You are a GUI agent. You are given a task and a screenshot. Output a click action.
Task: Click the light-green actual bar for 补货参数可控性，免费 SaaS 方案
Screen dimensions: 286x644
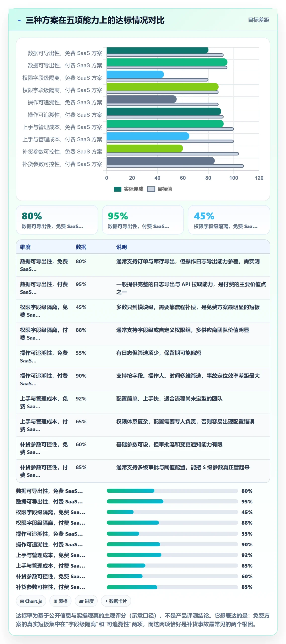pyautogui.click(x=145, y=148)
